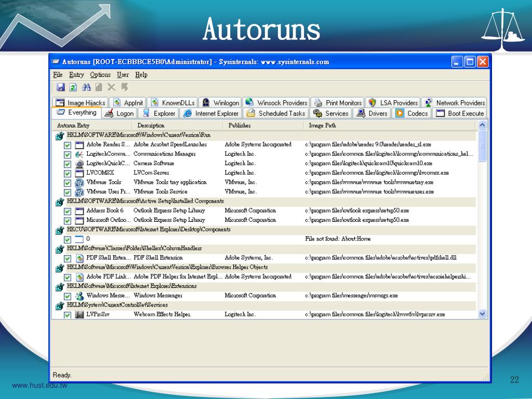Click registry icon beside Browser Helper Objects
Viewport: 532px width, 399px height.
tap(60, 268)
